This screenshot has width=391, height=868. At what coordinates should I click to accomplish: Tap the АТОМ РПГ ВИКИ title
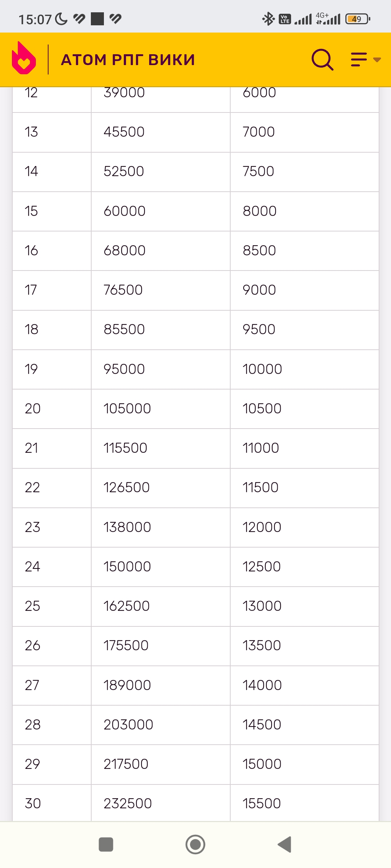[x=128, y=60]
